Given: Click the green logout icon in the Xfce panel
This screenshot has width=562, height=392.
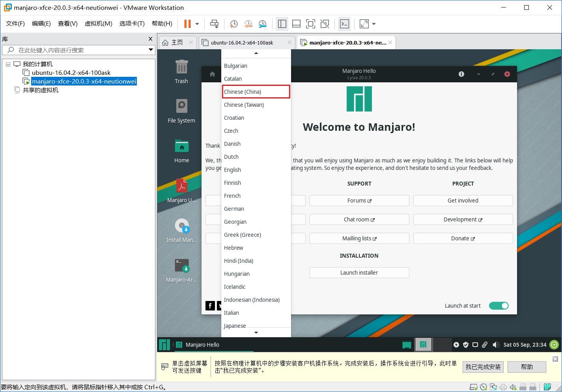Looking at the screenshot, I should click(554, 345).
